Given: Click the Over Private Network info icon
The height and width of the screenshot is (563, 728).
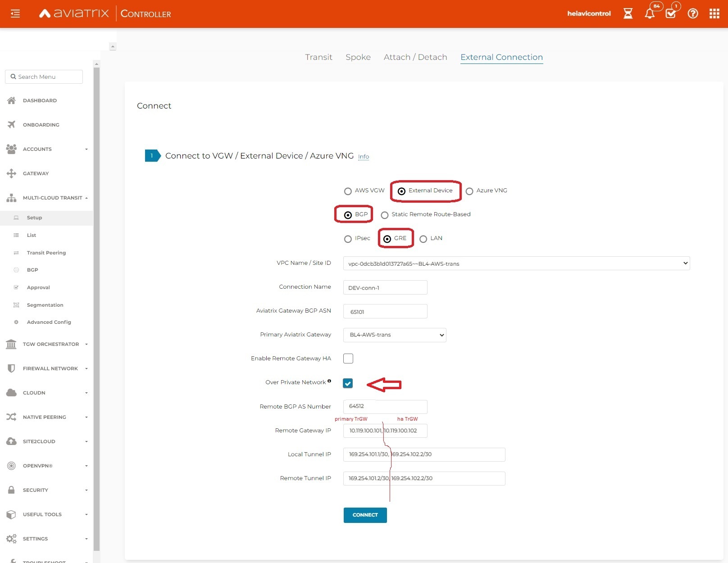Looking at the screenshot, I should pos(329,381).
